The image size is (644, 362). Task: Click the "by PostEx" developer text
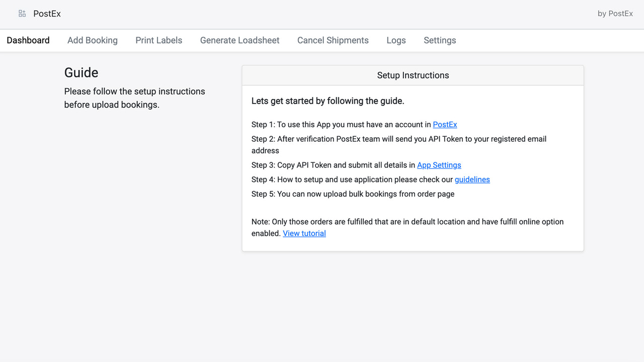pos(615,14)
